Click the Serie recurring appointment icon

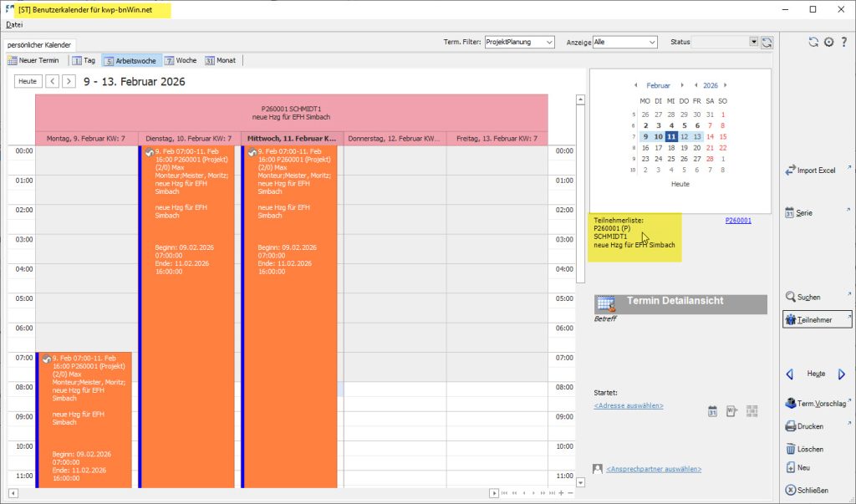click(x=790, y=213)
